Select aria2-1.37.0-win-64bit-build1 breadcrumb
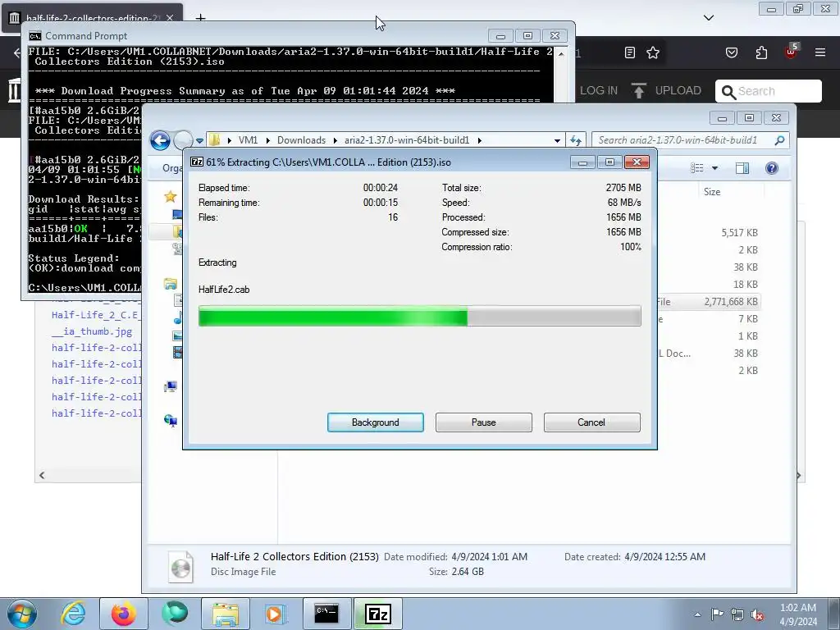 click(407, 140)
